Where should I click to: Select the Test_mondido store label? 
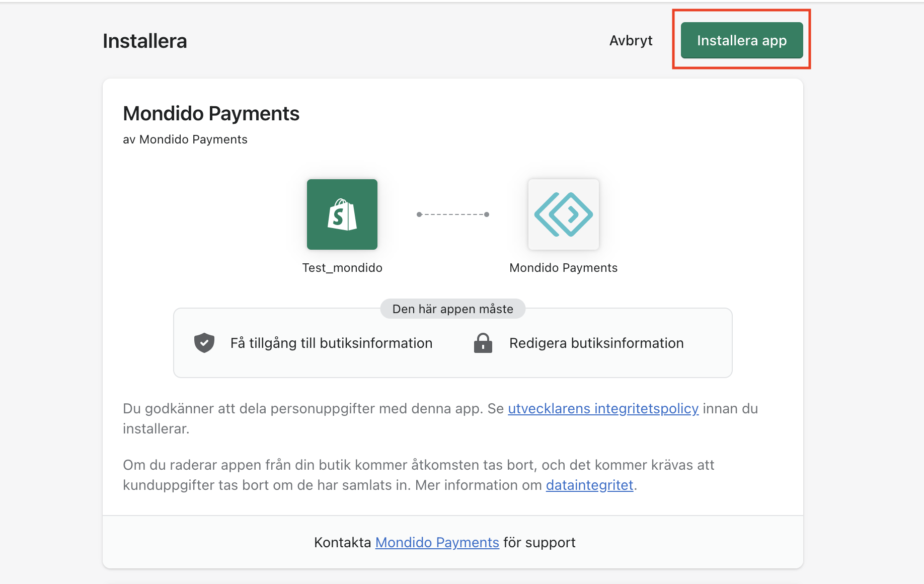[x=342, y=268]
